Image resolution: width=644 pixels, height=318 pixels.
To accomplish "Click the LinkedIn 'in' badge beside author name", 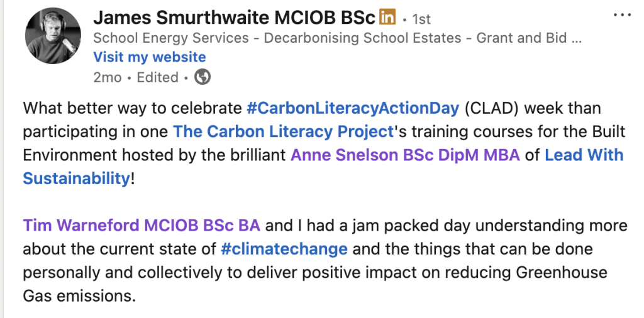I will [x=388, y=17].
